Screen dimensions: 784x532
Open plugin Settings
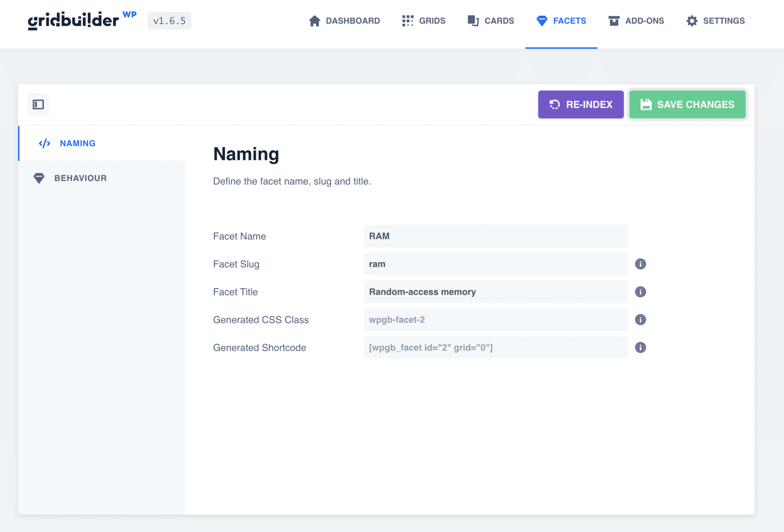point(715,21)
